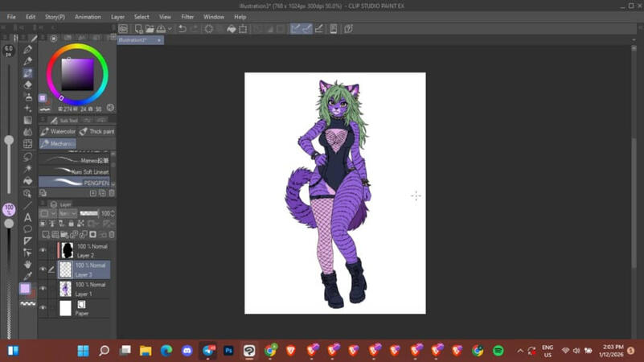The image size is (644, 362).
Task: Open the Filter menu
Action: tap(187, 17)
